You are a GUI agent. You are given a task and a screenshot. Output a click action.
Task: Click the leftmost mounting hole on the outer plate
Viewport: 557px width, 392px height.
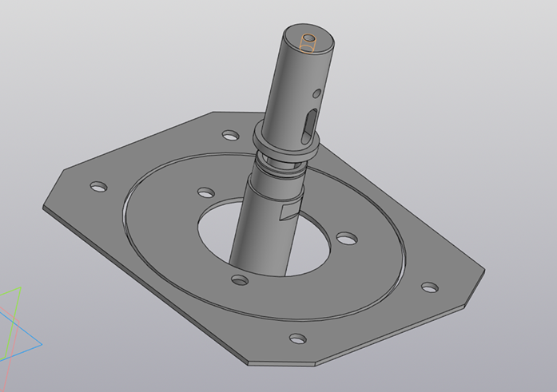[98, 187]
